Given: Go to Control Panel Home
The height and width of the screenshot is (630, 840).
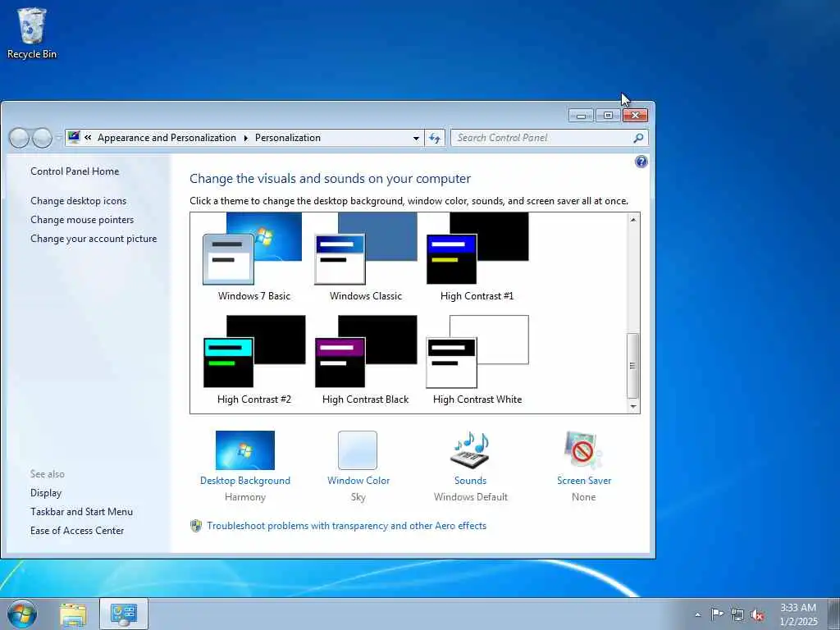Looking at the screenshot, I should 75,171.
